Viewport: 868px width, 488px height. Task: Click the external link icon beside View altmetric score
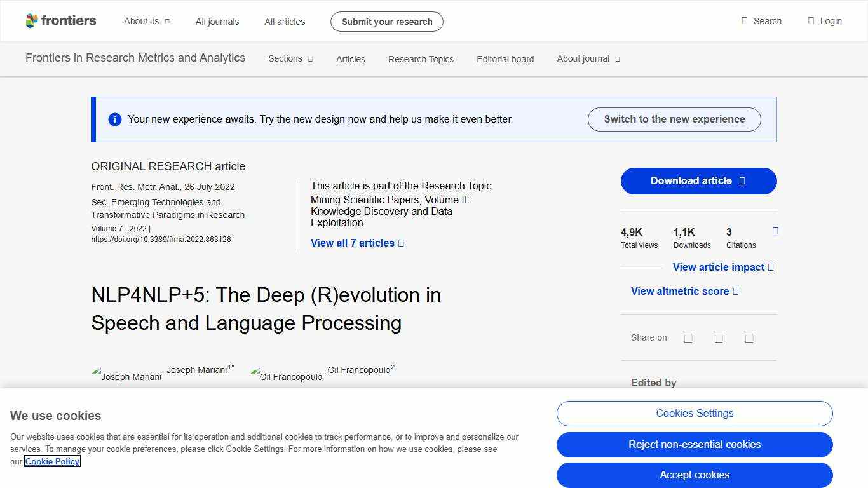coord(736,291)
